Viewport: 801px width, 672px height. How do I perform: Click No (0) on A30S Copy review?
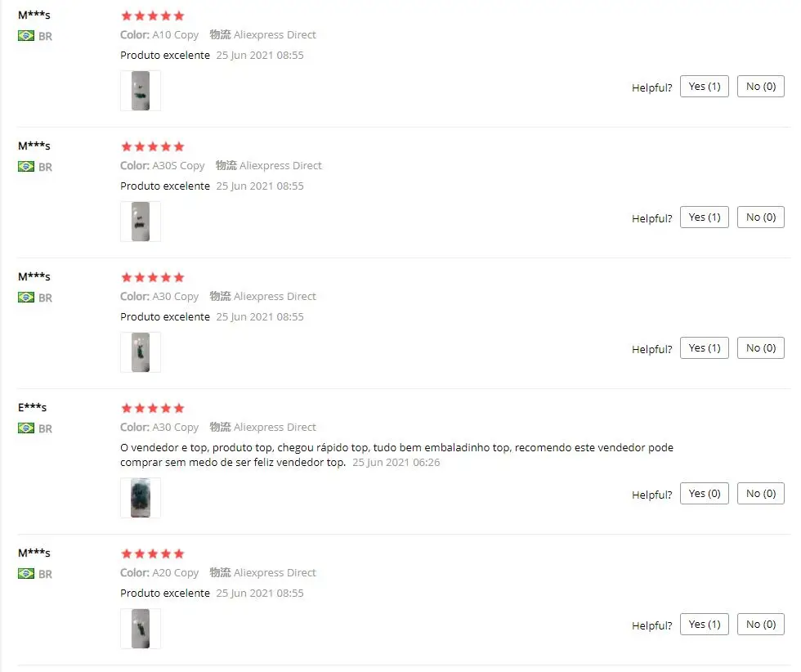(761, 217)
